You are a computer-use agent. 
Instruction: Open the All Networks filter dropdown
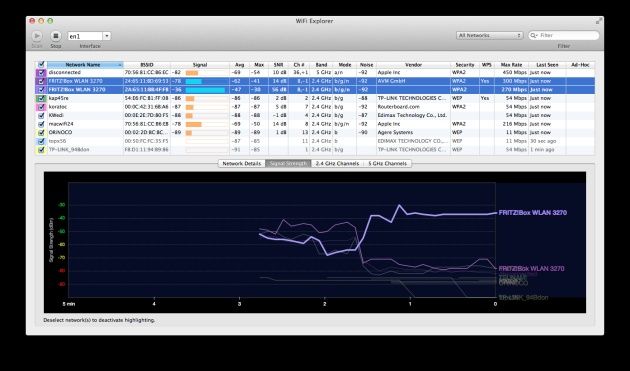tap(489, 35)
